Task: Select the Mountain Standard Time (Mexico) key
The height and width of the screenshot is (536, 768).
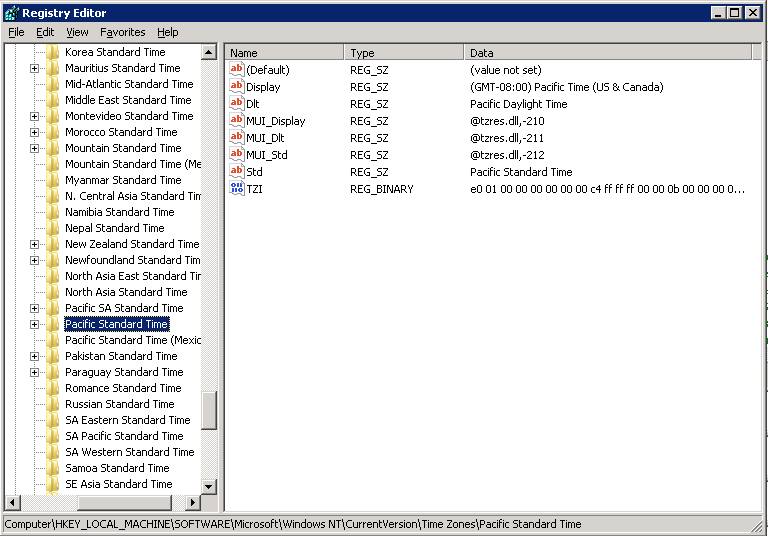Action: pyautogui.click(x=133, y=164)
